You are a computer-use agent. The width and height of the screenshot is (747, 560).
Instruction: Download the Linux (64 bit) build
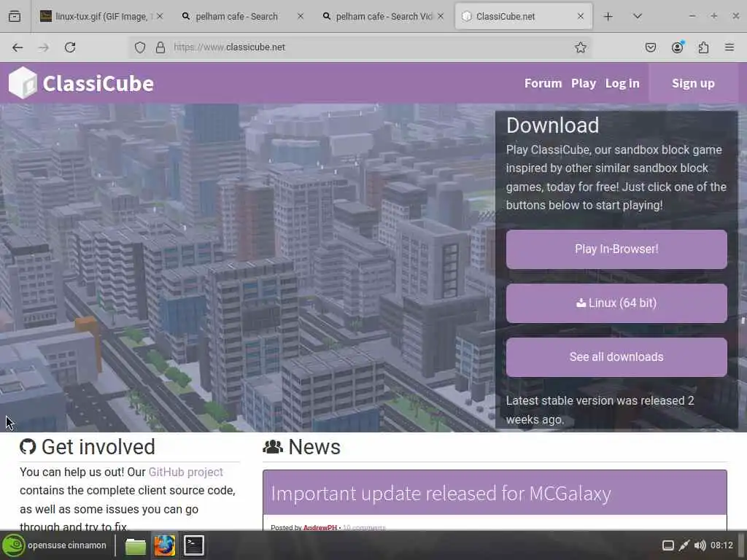616,303
